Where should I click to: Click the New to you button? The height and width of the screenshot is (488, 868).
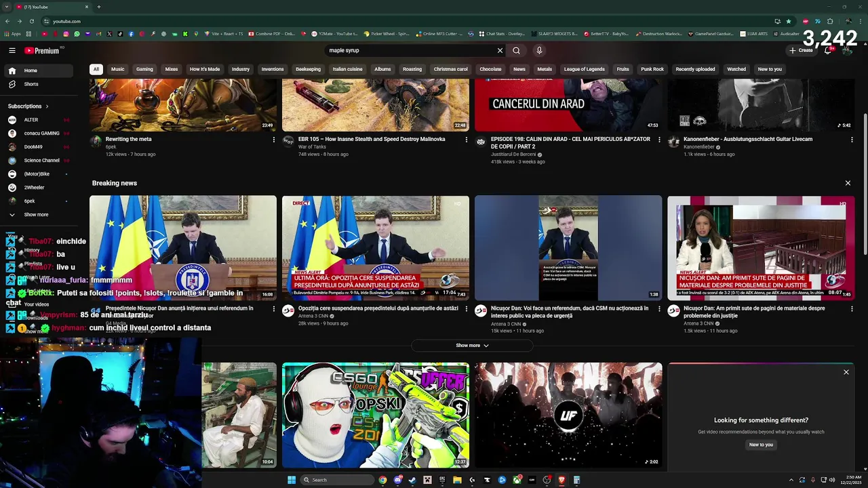click(x=761, y=445)
